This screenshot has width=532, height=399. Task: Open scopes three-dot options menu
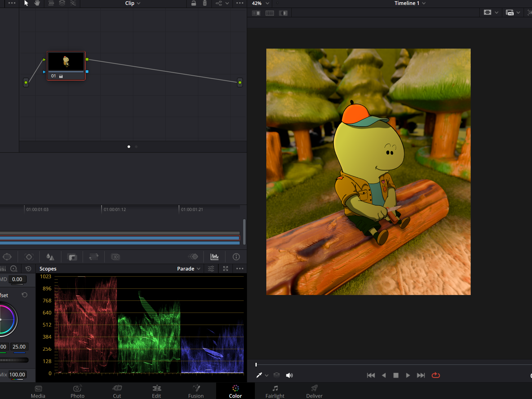tap(240, 269)
